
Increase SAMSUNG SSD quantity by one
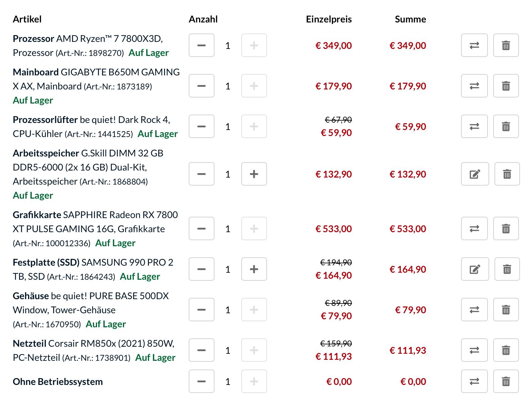click(x=254, y=269)
